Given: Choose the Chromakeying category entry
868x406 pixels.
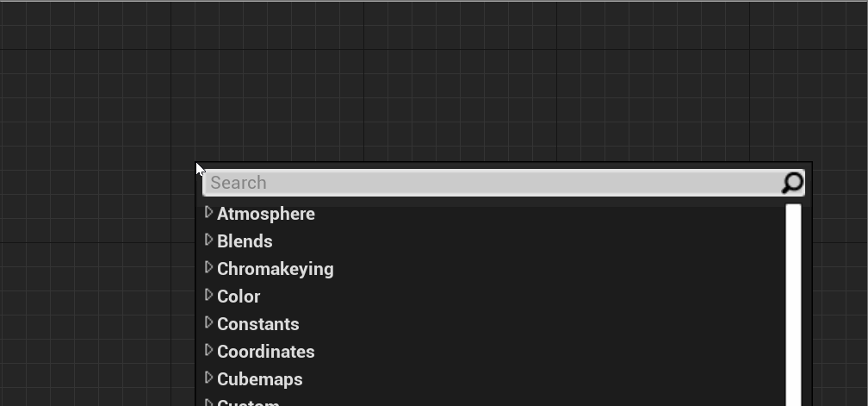Looking at the screenshot, I should tap(276, 269).
